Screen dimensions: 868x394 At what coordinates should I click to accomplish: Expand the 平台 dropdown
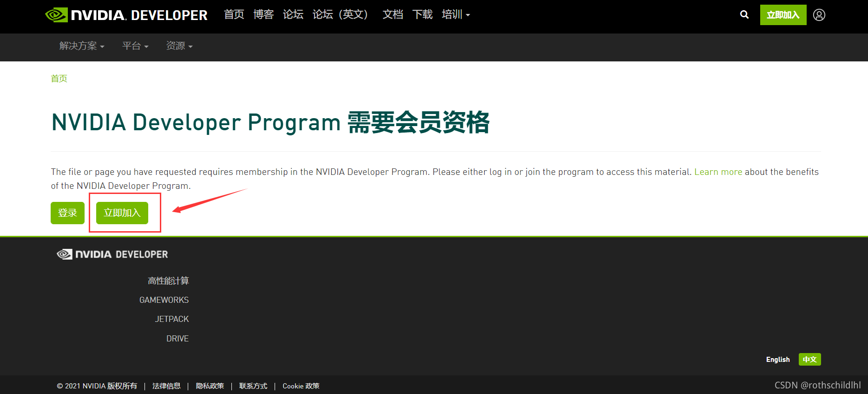[x=135, y=46]
